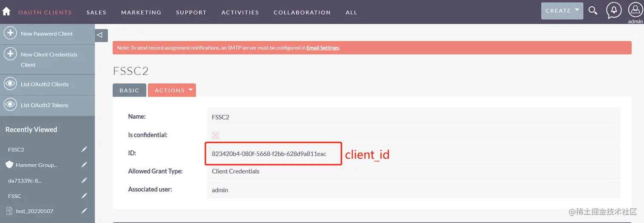
Task: Open the MARKETING menu
Action: click(x=141, y=12)
